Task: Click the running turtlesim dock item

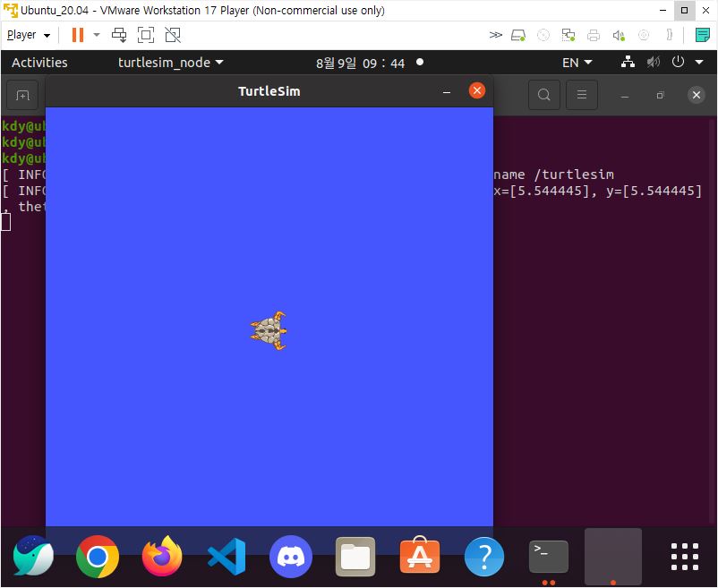Action: click(x=613, y=557)
